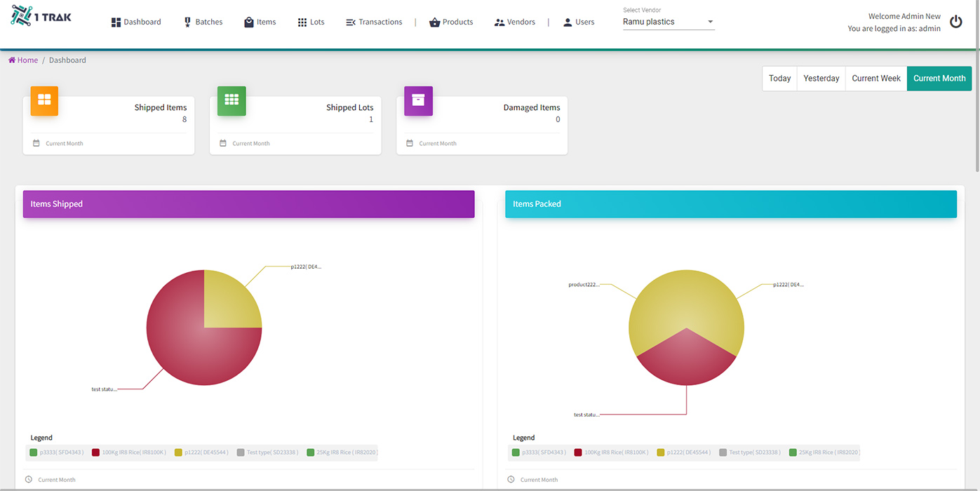Click the calendar icon in Damaged Items card
This screenshot has width=980, height=491.
click(410, 143)
